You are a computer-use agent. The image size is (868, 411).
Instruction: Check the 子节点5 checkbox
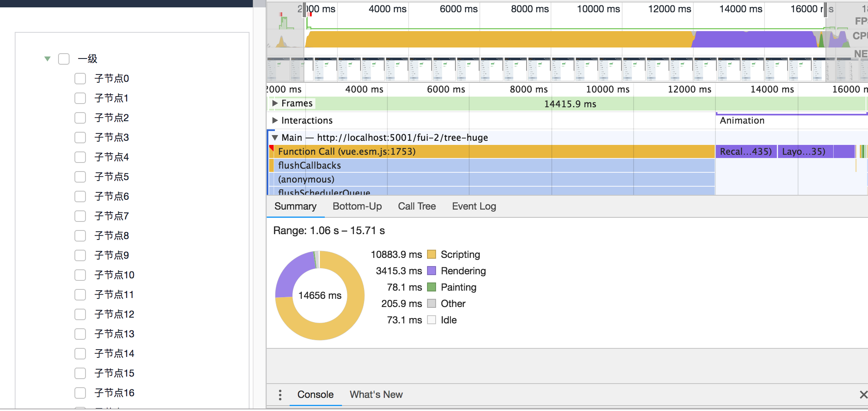click(80, 177)
